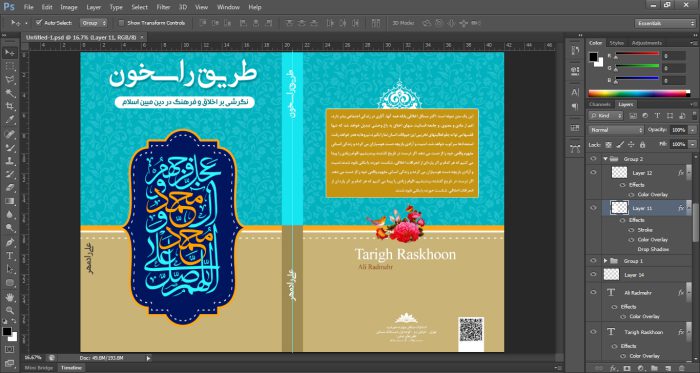Select the Eraser tool

click(9, 188)
